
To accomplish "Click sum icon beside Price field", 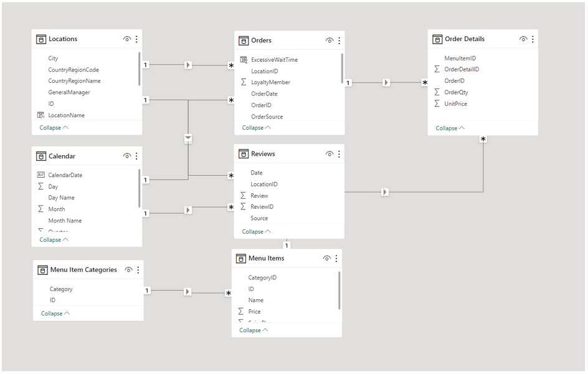I will [x=241, y=311].
